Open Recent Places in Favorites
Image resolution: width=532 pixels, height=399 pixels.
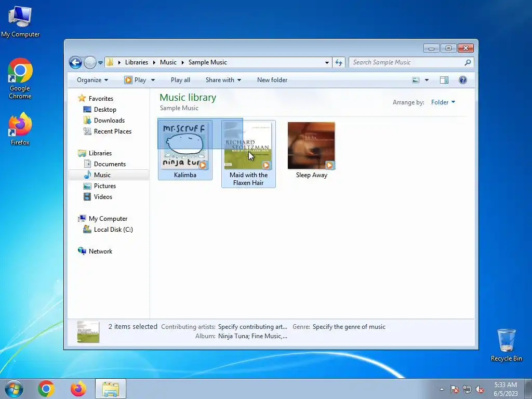[x=113, y=131]
